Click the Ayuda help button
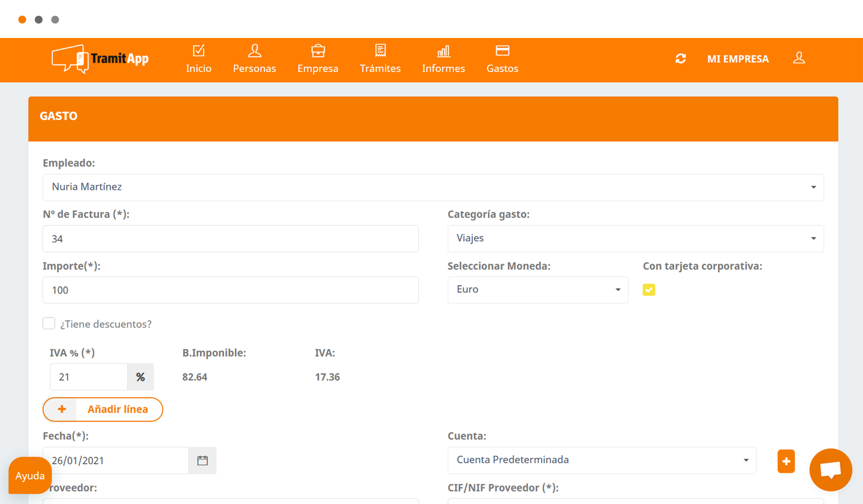The width and height of the screenshot is (863, 504). point(30,475)
